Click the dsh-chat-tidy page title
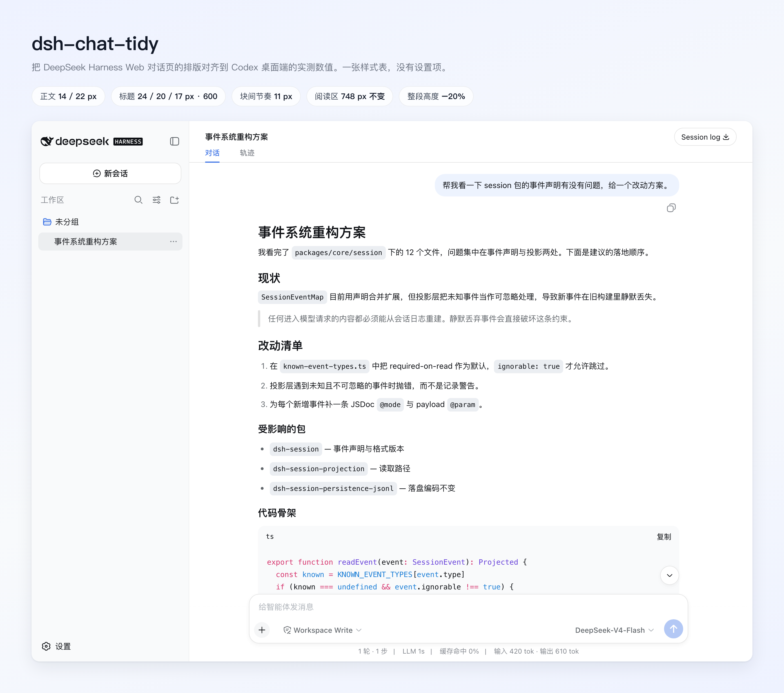The height and width of the screenshot is (693, 784). click(95, 44)
